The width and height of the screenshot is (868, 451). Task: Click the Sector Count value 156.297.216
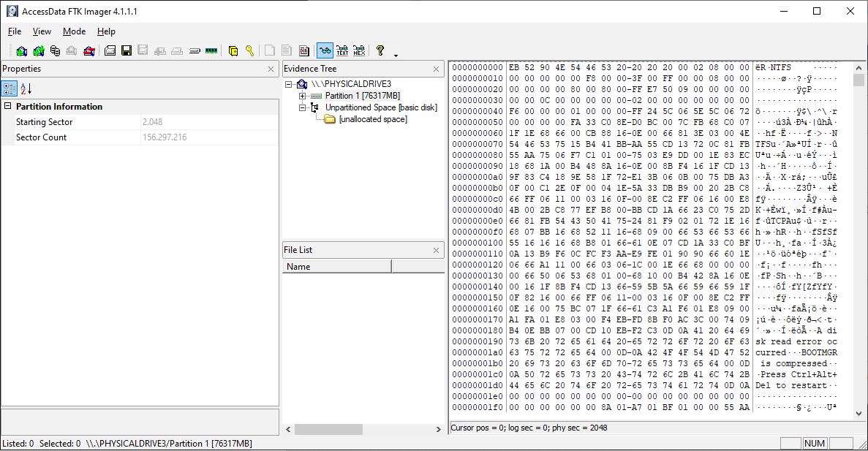click(x=165, y=137)
